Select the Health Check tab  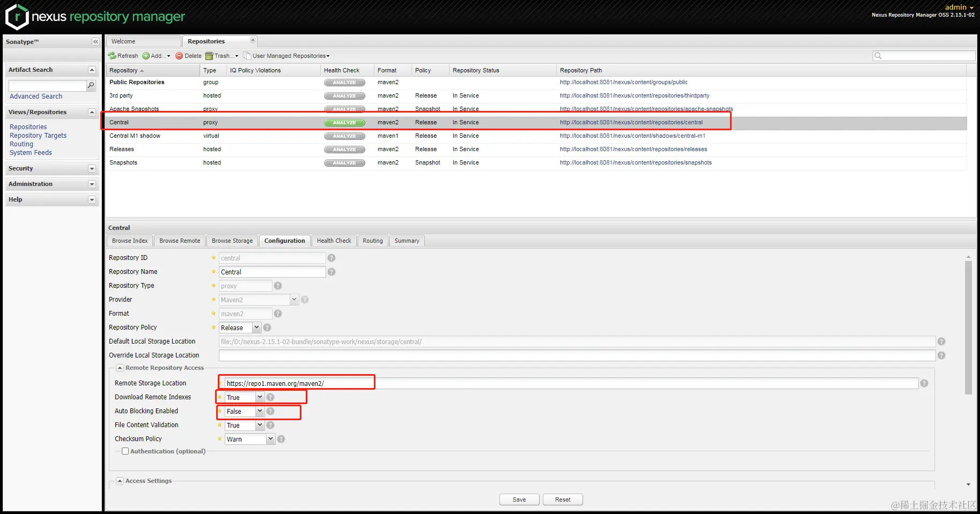334,241
